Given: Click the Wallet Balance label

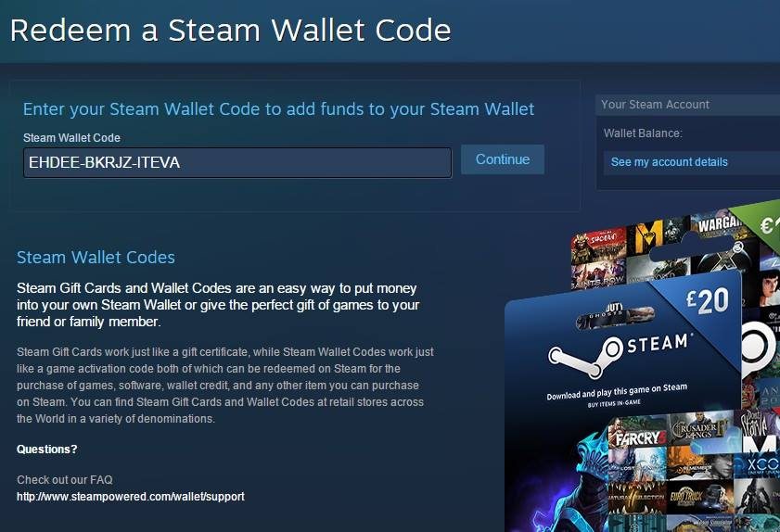Looking at the screenshot, I should [643, 133].
